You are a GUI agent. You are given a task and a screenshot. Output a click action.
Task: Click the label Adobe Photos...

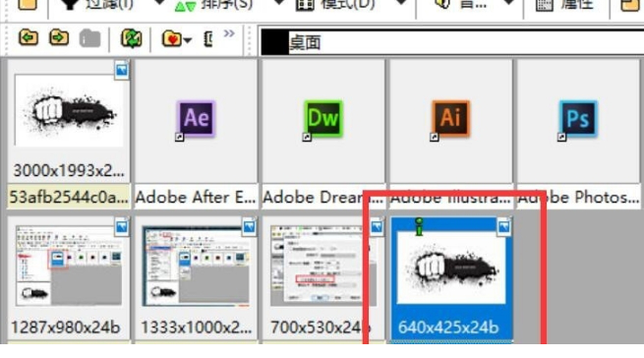tap(578, 198)
